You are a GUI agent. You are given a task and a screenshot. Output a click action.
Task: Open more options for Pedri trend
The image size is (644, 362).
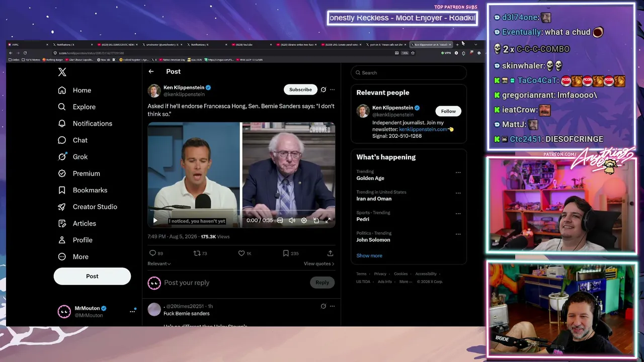(458, 214)
